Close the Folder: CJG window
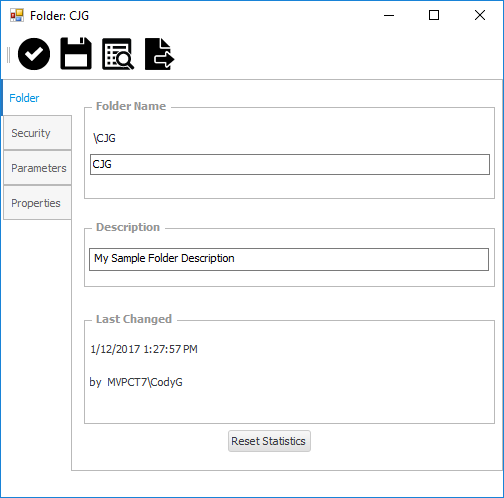The width and height of the screenshot is (504, 498). pyautogui.click(x=480, y=15)
